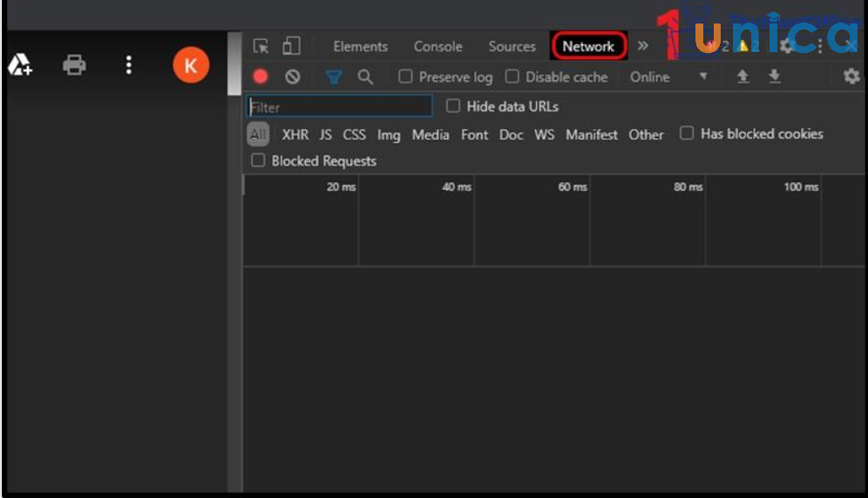The image size is (868, 498).
Task: Open network settings gear icon
Action: click(x=851, y=77)
